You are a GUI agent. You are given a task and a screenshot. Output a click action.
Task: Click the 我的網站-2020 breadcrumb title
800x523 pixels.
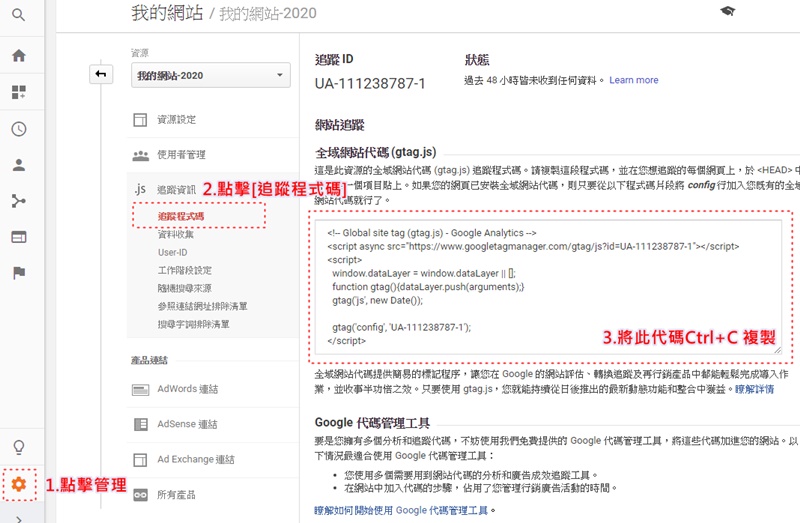click(268, 14)
